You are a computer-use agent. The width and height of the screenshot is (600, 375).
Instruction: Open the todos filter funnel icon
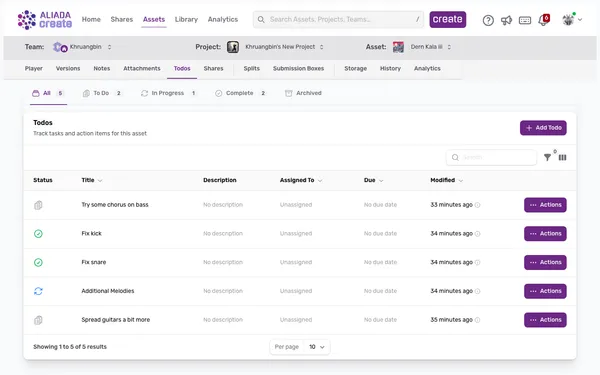pyautogui.click(x=548, y=157)
